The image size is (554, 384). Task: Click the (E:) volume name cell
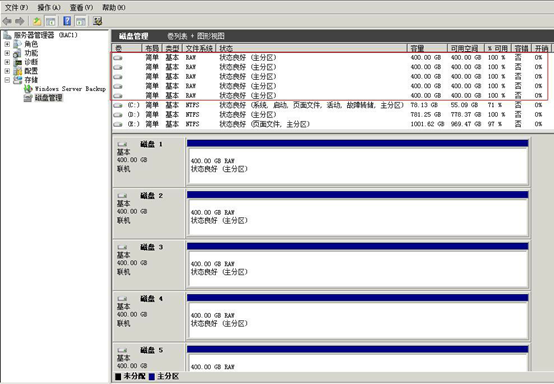click(133, 124)
